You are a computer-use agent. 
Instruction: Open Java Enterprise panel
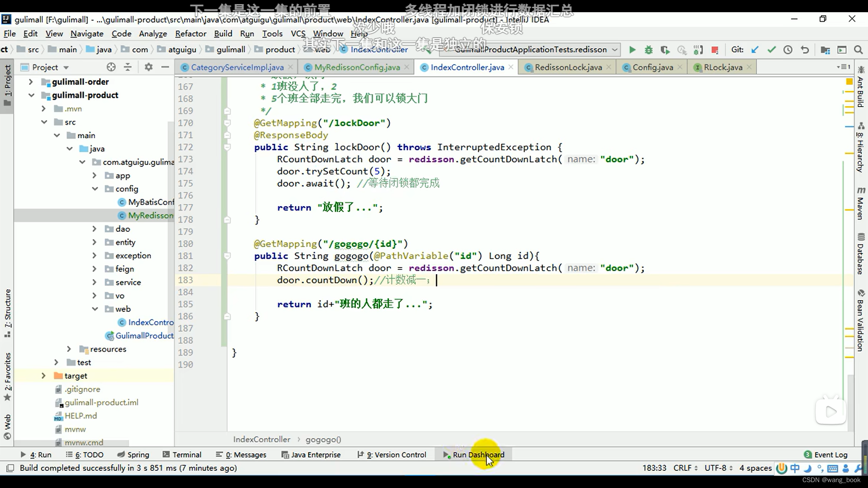[x=316, y=455]
